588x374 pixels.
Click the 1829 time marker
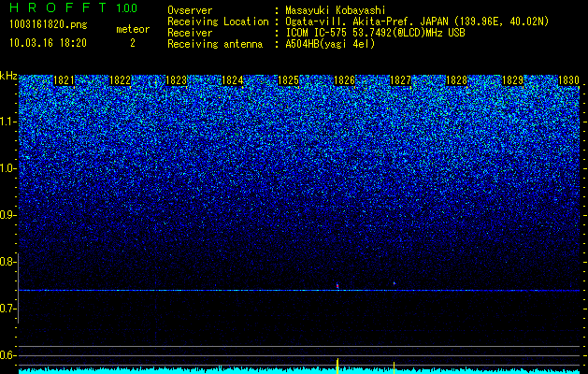coord(512,80)
